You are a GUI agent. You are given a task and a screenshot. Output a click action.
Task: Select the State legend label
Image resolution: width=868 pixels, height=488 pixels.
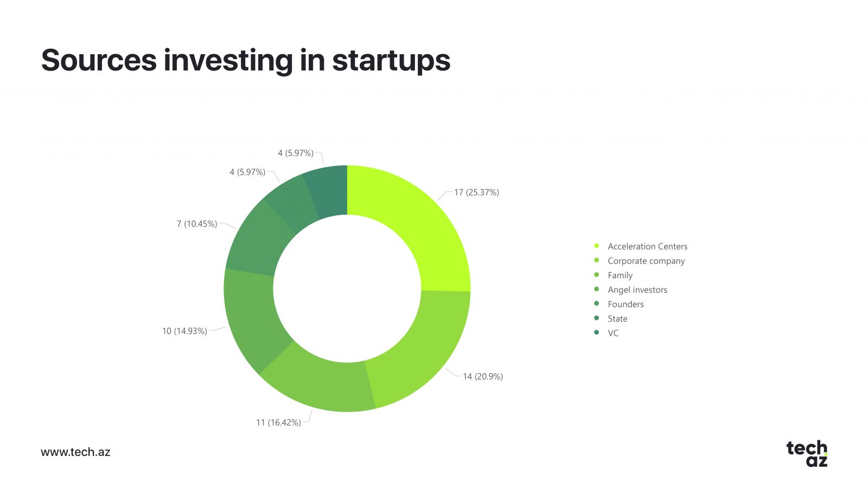(x=617, y=319)
